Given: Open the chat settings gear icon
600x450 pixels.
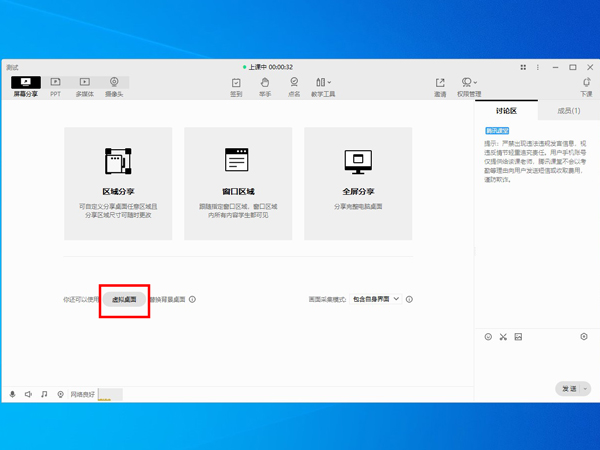Looking at the screenshot, I should [x=584, y=337].
